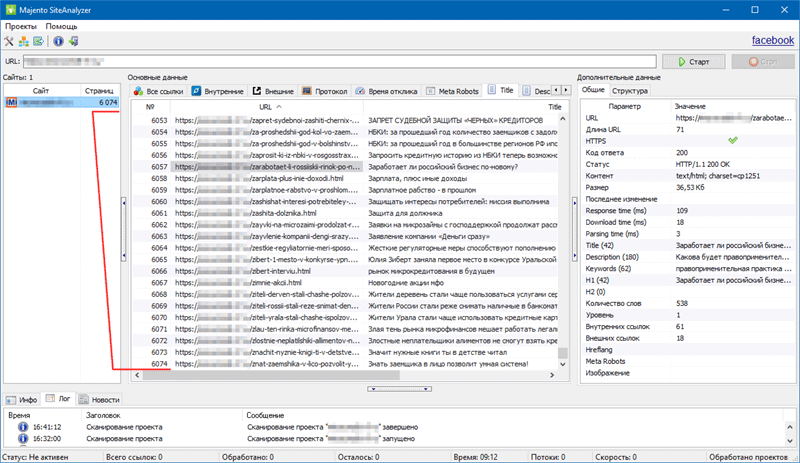This screenshot has width=800, height=463.
Task: Click the sitemap structure toolbar icon
Action: pos(23,41)
